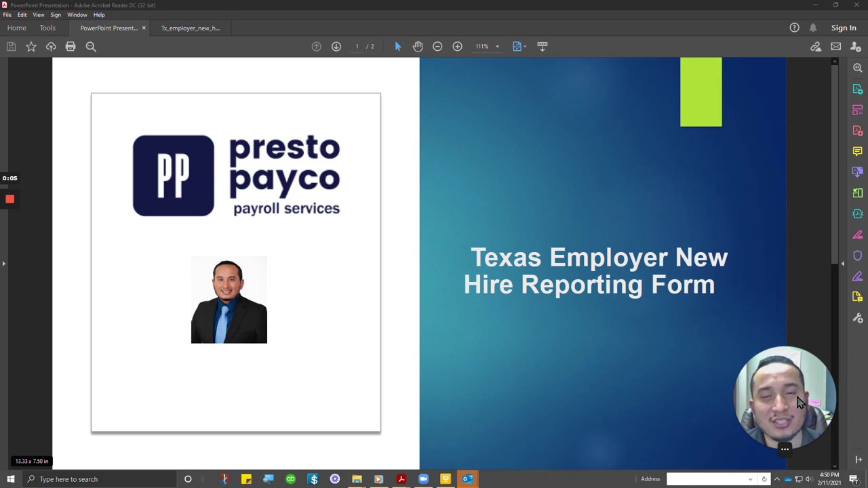Open the Sign menu
This screenshot has height=488, width=868.
pos(56,15)
